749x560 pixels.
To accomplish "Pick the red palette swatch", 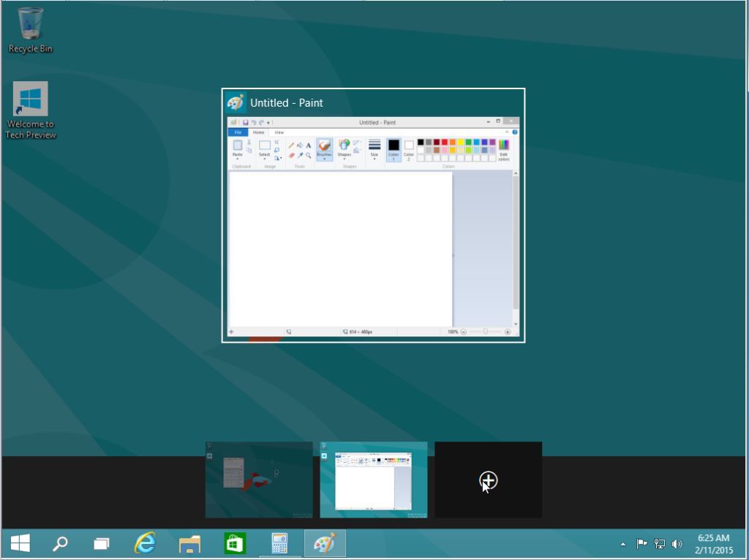I will [445, 143].
